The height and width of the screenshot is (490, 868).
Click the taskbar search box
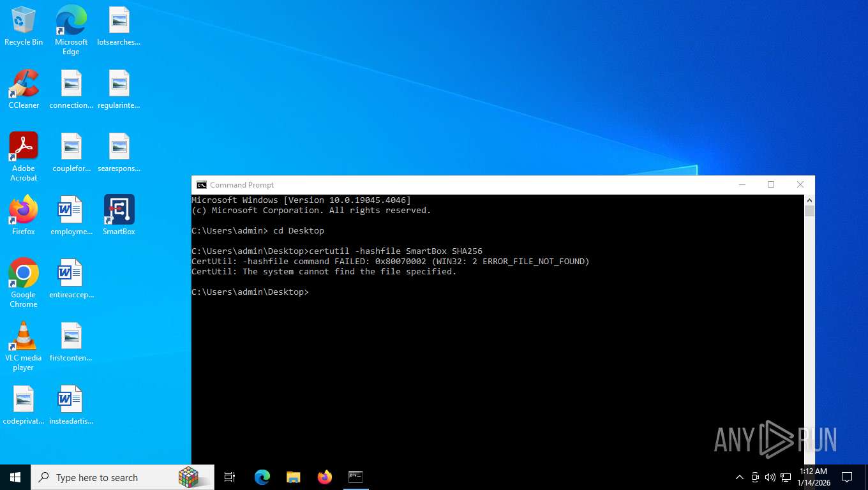pos(123,477)
